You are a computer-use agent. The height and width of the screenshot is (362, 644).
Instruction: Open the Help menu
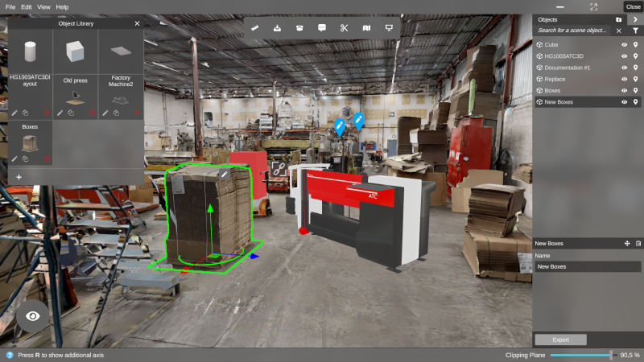pos(62,7)
